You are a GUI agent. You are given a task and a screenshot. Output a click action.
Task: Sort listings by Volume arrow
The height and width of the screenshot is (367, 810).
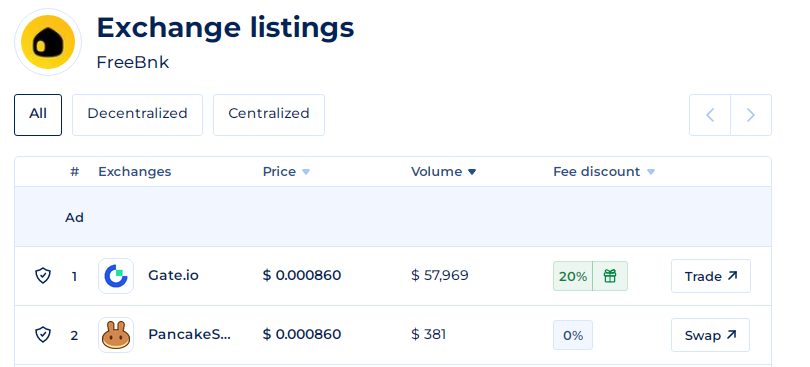pos(472,172)
